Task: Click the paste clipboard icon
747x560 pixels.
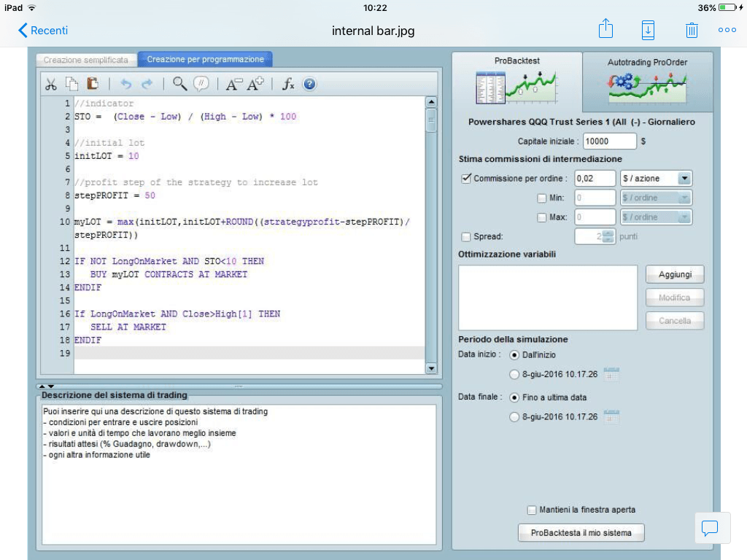Action: tap(93, 84)
